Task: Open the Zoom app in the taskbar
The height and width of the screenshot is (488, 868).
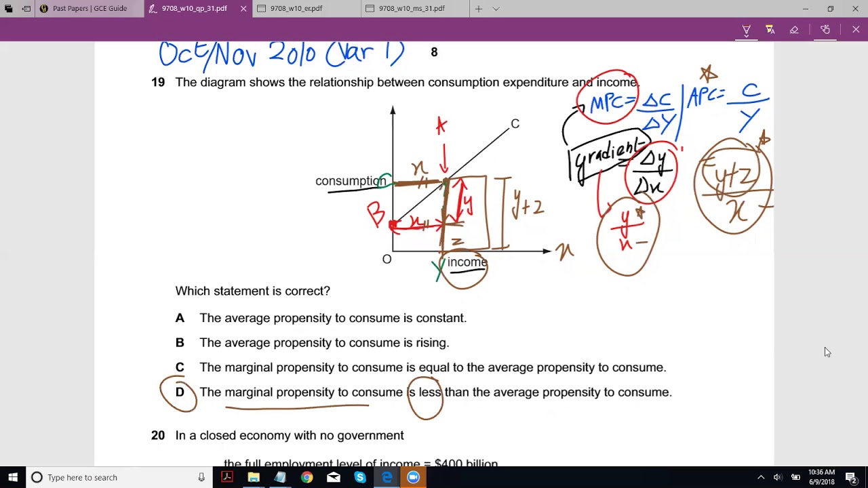Action: point(413,477)
